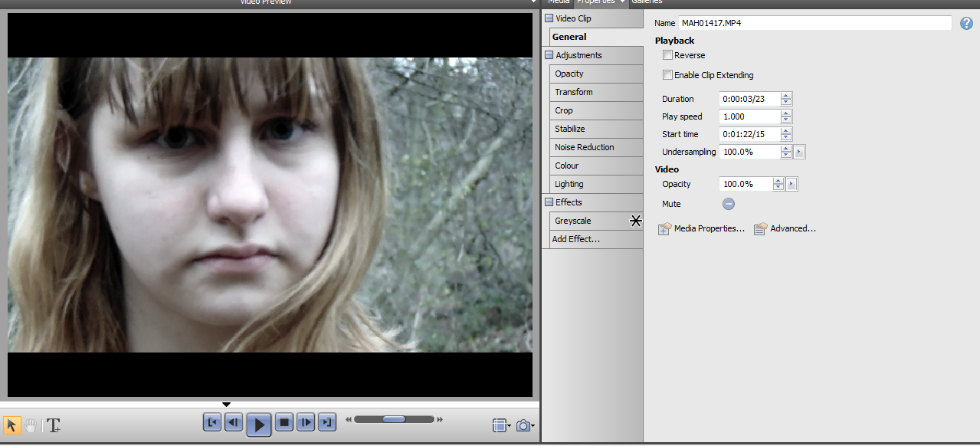Click the Start time value field
The width and height of the screenshot is (980, 446).
coord(749,134)
